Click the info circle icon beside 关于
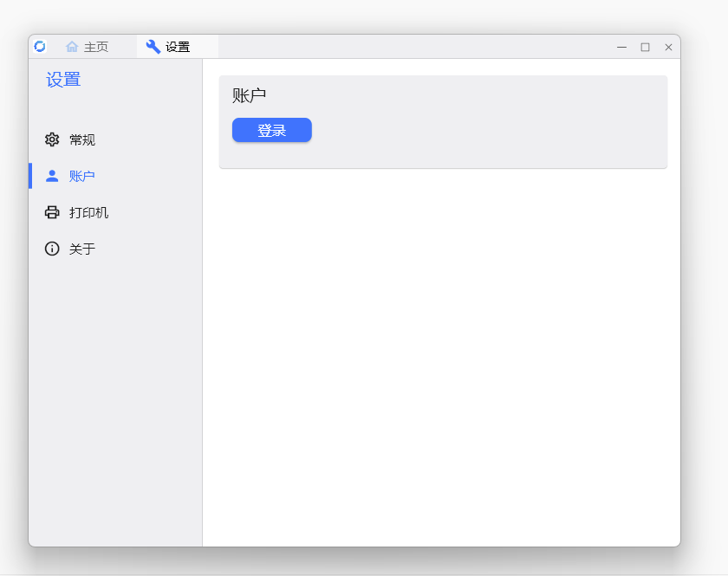This screenshot has height=576, width=728. [x=52, y=249]
